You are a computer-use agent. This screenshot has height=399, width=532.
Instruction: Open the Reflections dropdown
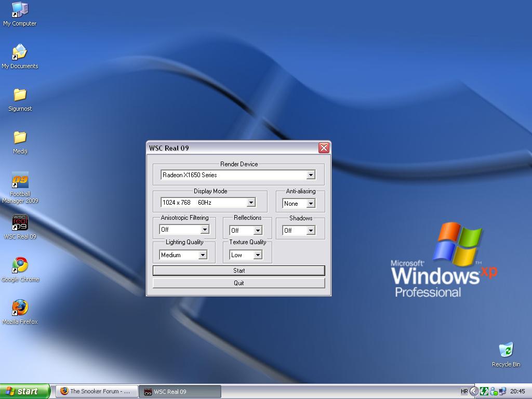pyautogui.click(x=246, y=231)
